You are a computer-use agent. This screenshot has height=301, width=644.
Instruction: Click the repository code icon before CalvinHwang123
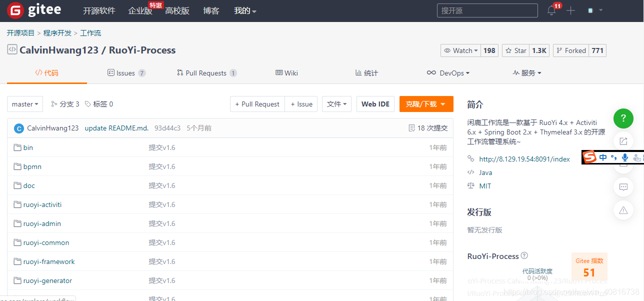click(12, 49)
